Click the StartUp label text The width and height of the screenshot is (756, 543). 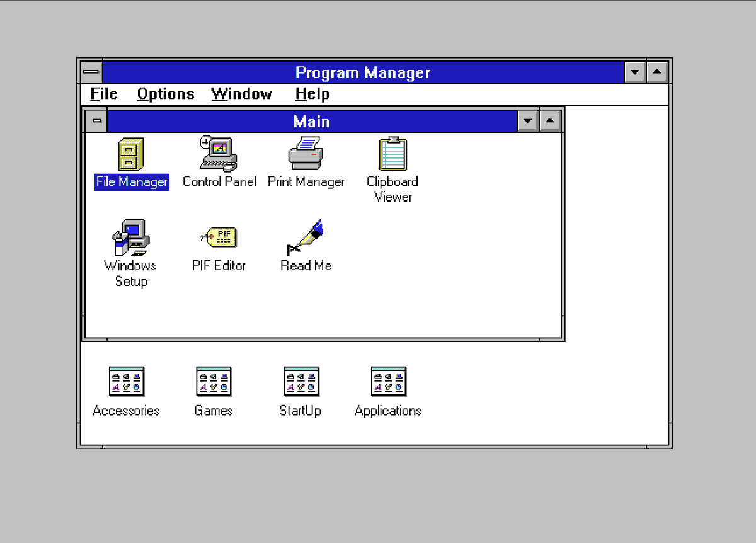click(301, 411)
